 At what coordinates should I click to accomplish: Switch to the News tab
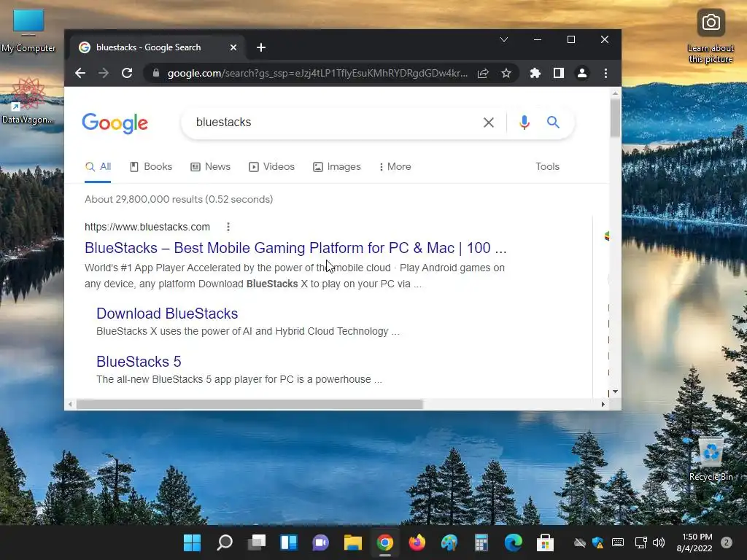click(211, 167)
